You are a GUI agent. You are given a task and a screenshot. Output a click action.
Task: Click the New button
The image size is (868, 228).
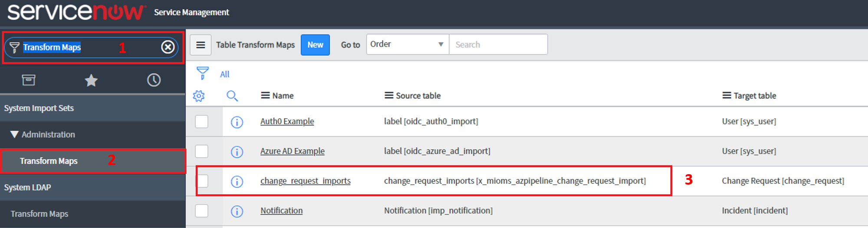pos(315,45)
